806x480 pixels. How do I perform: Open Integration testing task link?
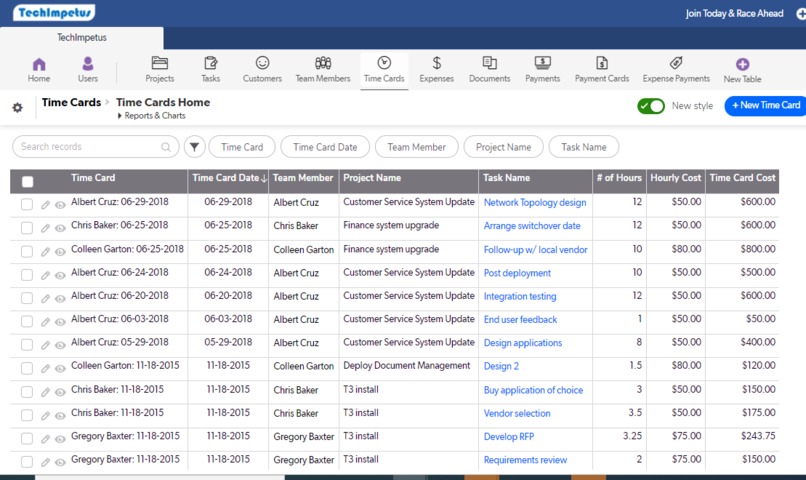click(520, 297)
